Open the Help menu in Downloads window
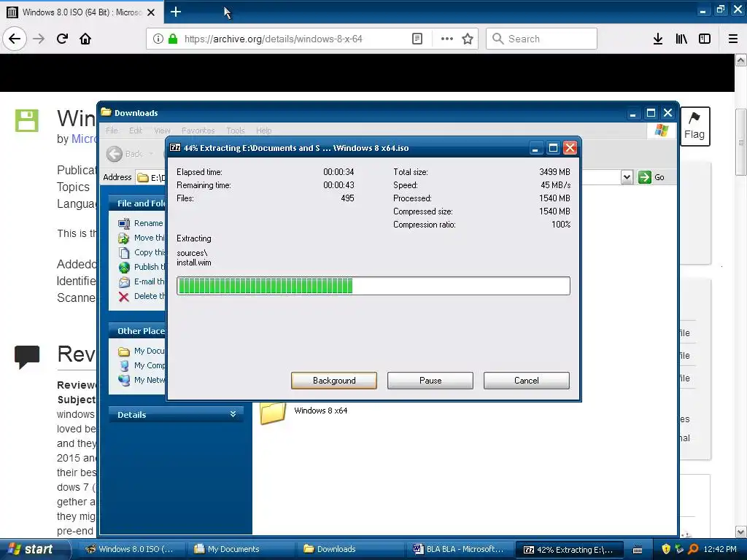 click(x=263, y=131)
